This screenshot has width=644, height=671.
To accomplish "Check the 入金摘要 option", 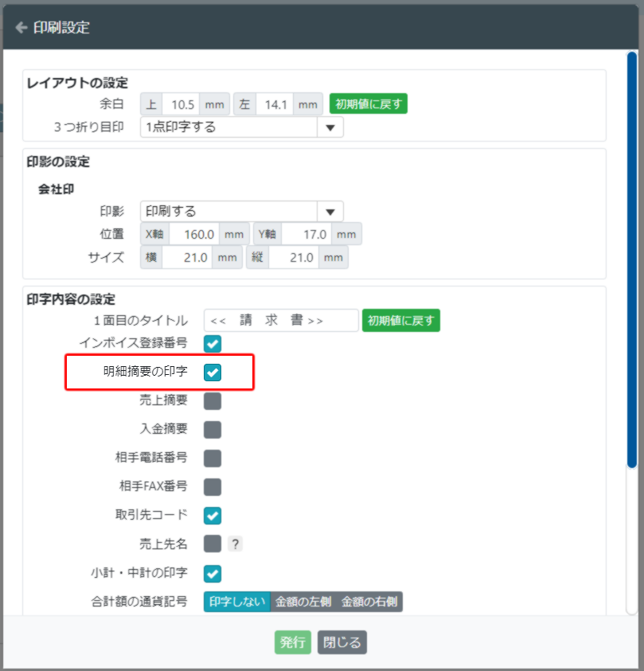I will click(211, 429).
